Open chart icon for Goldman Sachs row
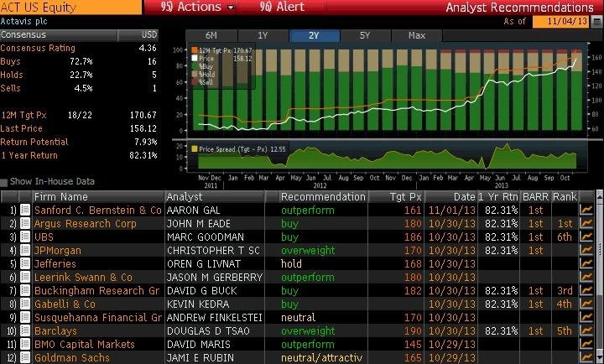The height and width of the screenshot is (364, 604). point(586,358)
